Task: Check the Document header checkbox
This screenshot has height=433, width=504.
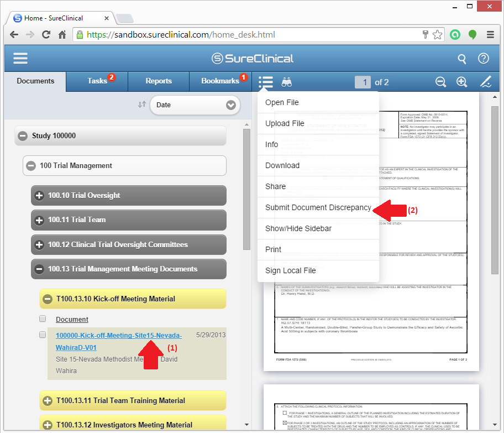Action: coord(43,319)
